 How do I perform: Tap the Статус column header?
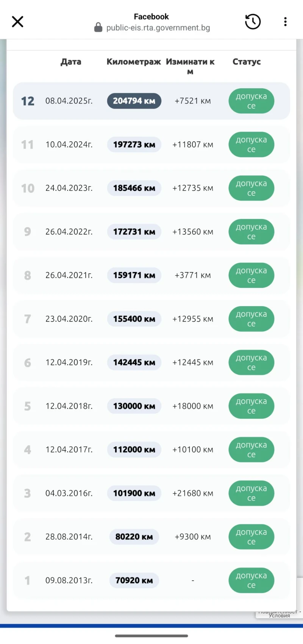click(x=247, y=62)
